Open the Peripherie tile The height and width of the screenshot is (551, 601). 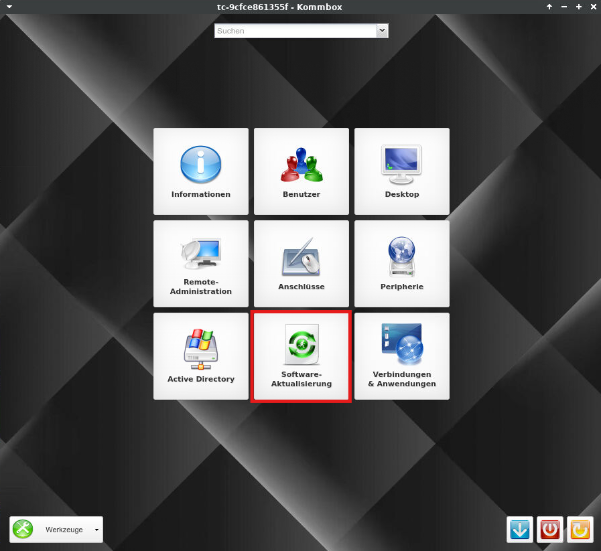point(401,264)
